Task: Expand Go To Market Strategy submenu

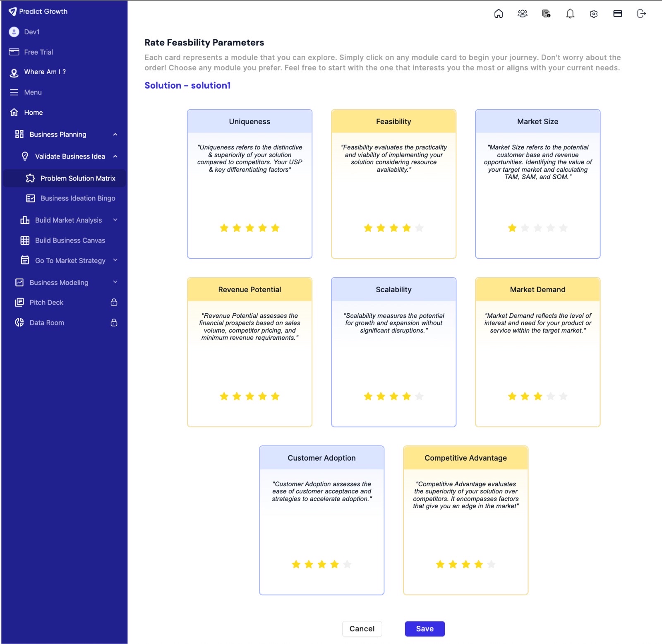Action: pos(115,260)
